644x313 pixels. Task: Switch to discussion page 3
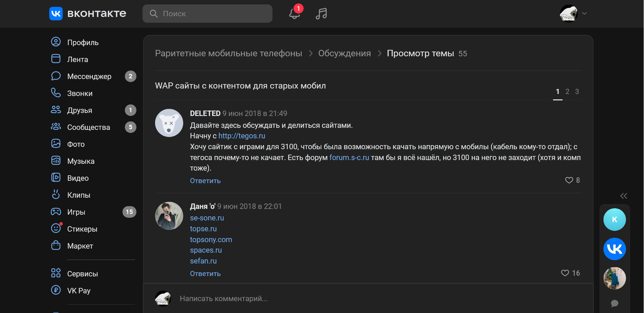click(x=577, y=92)
